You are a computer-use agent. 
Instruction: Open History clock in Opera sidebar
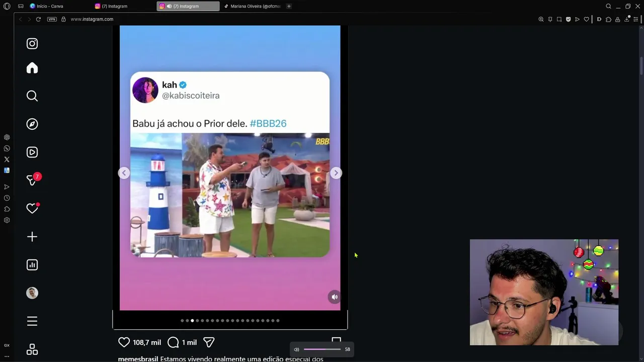click(7, 198)
